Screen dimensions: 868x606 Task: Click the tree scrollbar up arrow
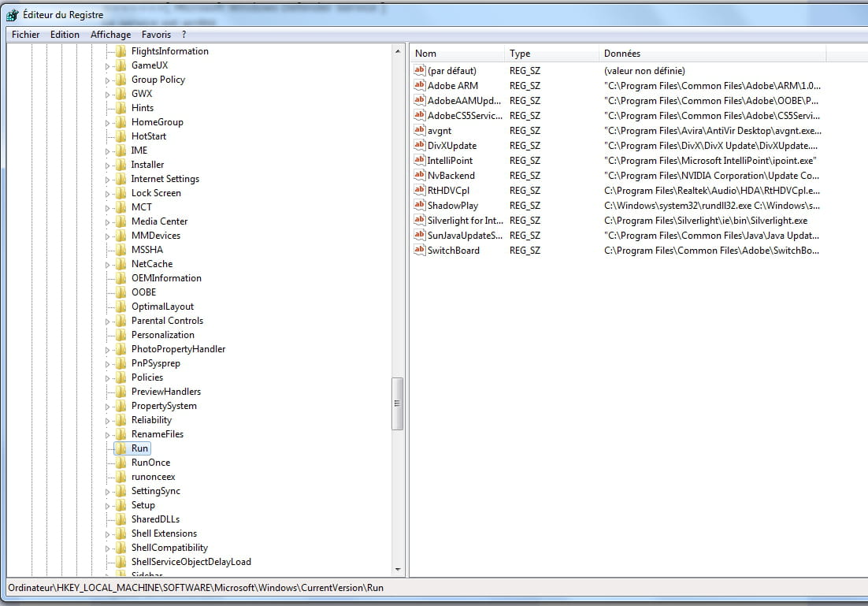(398, 51)
